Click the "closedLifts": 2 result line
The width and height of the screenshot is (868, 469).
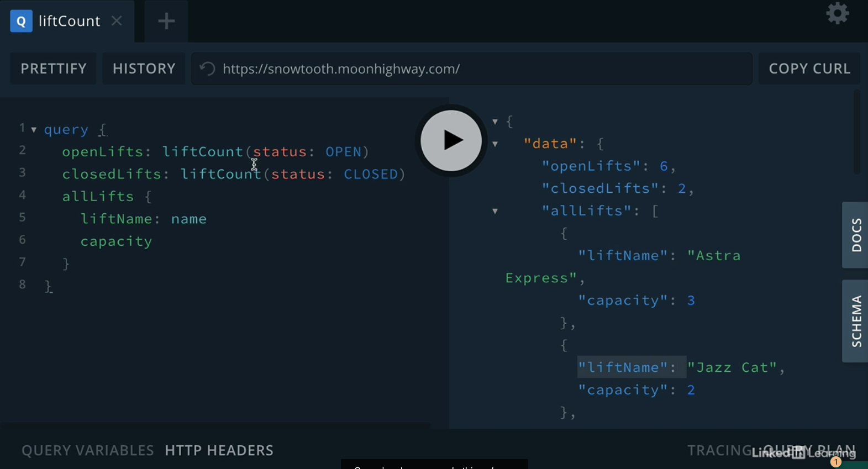click(618, 188)
